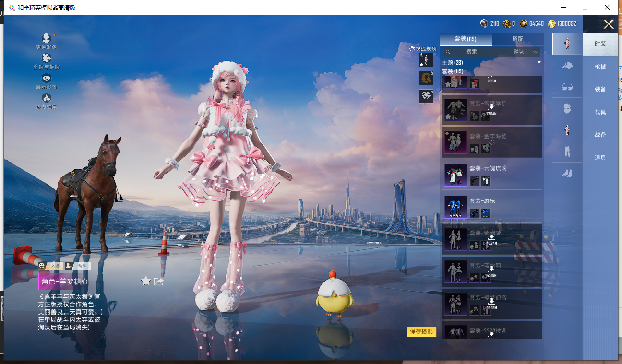Select first item piece of 云魄琉璃 set
This screenshot has height=364, width=622.
click(474, 181)
